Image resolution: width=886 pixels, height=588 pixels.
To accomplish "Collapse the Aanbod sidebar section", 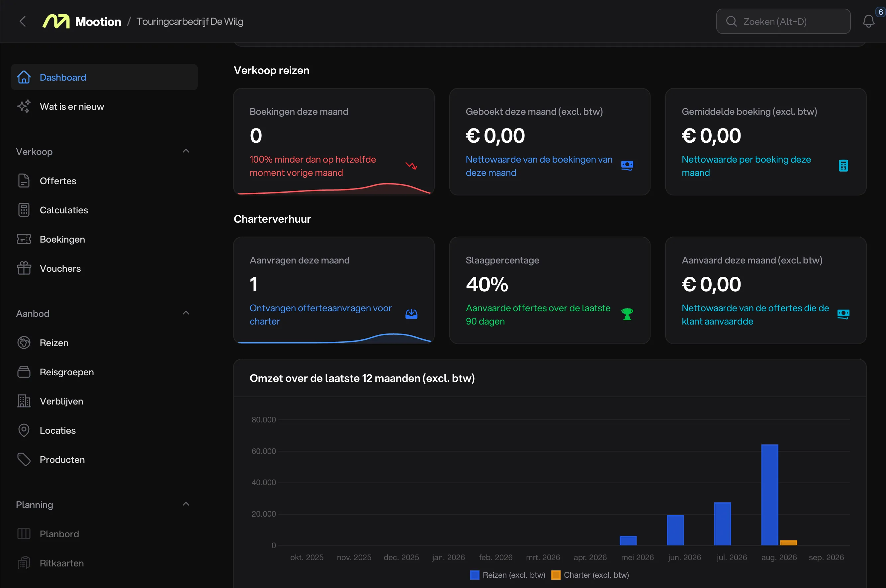I will (x=186, y=313).
